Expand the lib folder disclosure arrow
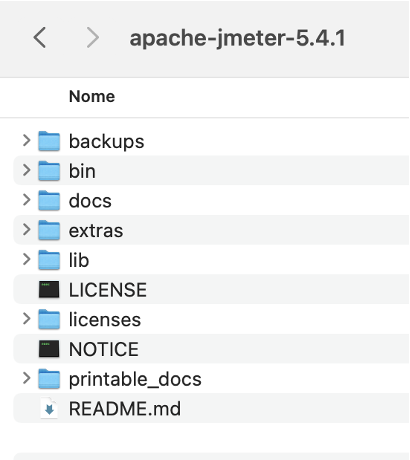Viewport: 410px width, 460px height. click(27, 259)
